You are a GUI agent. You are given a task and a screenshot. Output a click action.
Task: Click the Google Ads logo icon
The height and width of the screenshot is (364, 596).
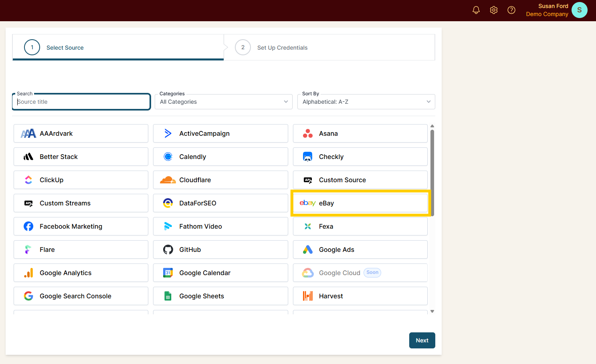tap(308, 249)
